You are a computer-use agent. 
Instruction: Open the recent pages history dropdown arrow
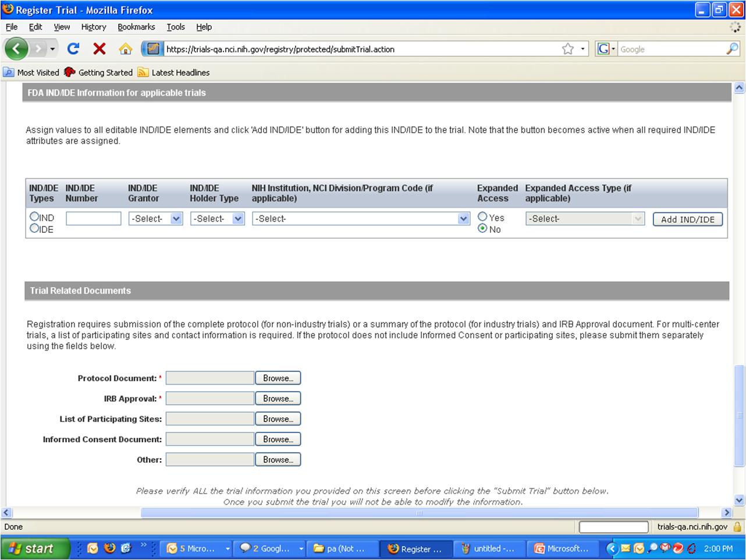(53, 49)
